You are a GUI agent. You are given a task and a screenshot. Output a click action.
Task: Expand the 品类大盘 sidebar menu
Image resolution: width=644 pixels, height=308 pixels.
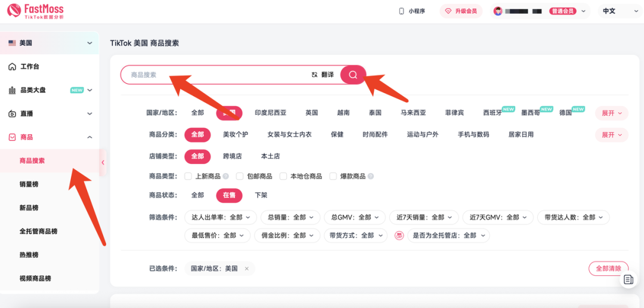[x=90, y=90]
